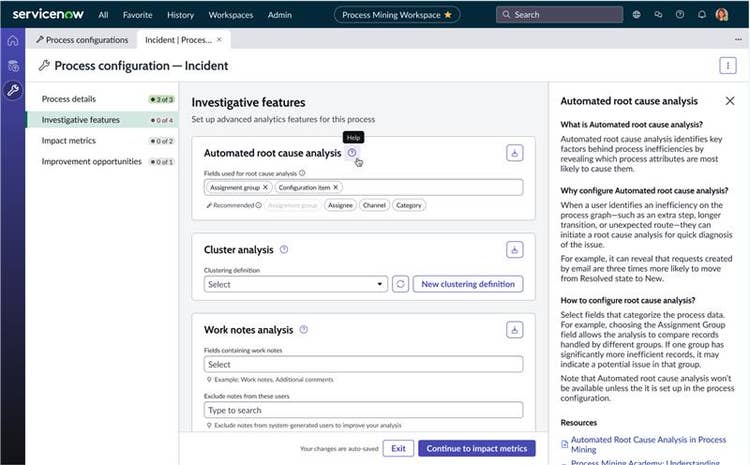The height and width of the screenshot is (465, 750).
Task: Open the vertical three-dot page actions menu
Action: 728,66
